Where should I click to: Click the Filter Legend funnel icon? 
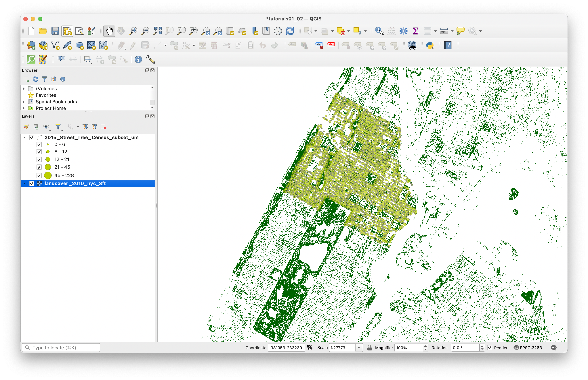(58, 127)
